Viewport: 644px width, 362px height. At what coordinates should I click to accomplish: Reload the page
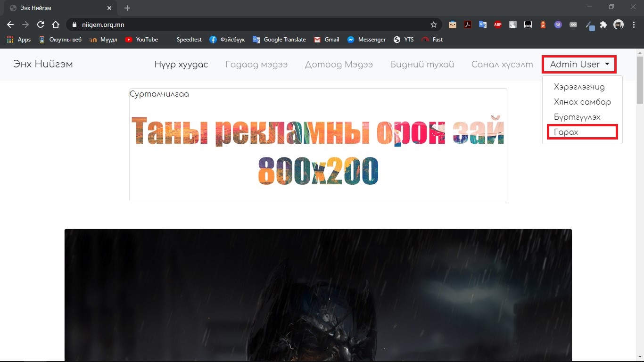[x=41, y=25]
